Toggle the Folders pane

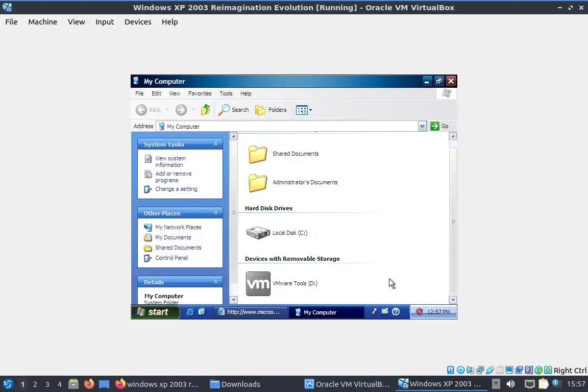point(271,110)
